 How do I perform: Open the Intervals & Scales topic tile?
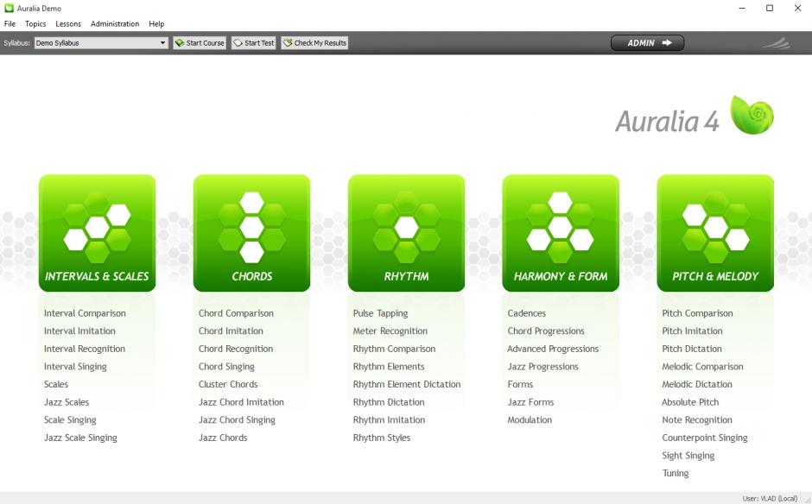click(x=97, y=233)
